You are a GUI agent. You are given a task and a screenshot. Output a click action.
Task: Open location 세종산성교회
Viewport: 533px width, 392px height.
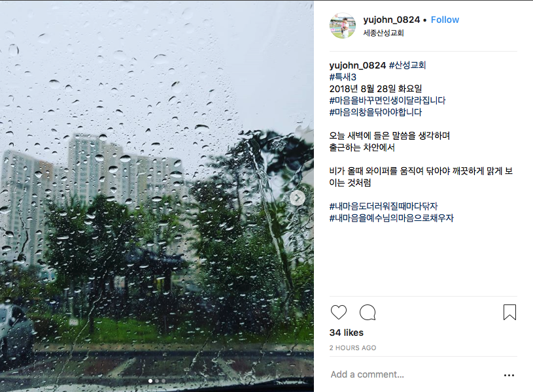click(x=383, y=33)
